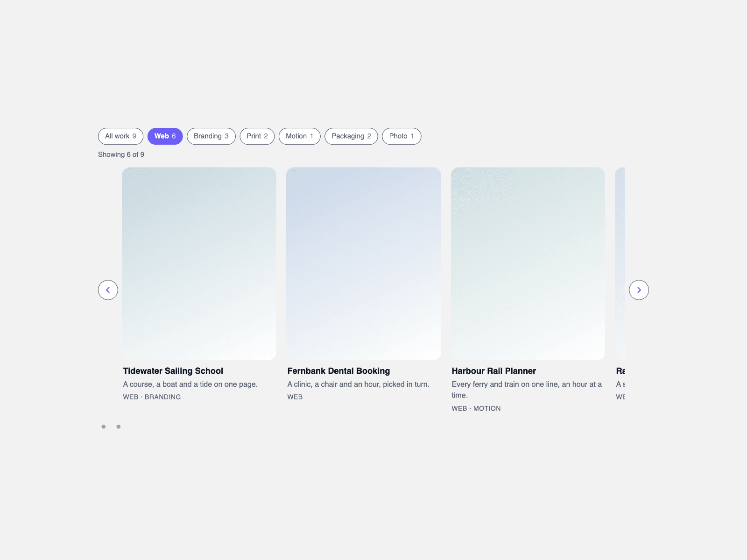This screenshot has height=560, width=747.
Task: Filter projects by Branding
Action: click(211, 136)
